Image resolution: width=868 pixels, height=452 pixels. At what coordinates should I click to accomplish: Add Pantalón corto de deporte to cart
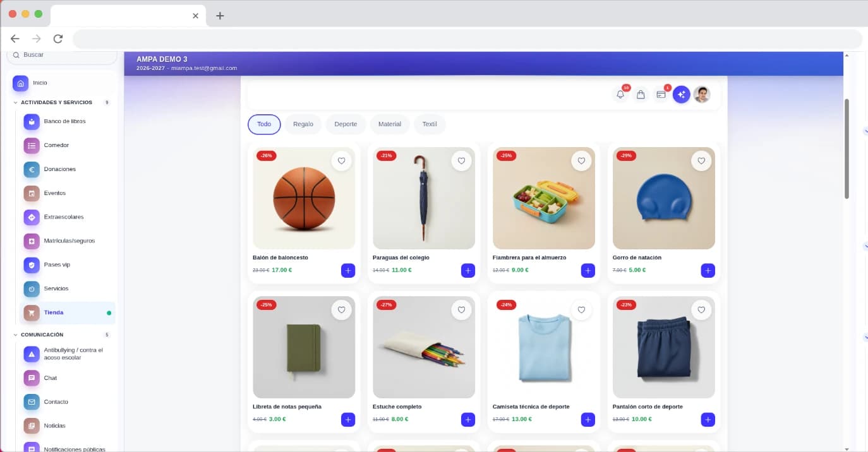click(x=708, y=419)
